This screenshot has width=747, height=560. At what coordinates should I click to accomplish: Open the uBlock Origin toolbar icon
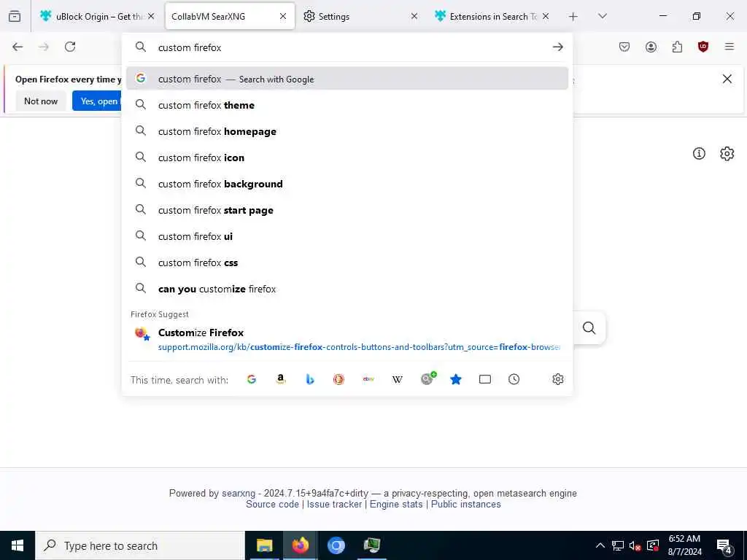coord(703,47)
